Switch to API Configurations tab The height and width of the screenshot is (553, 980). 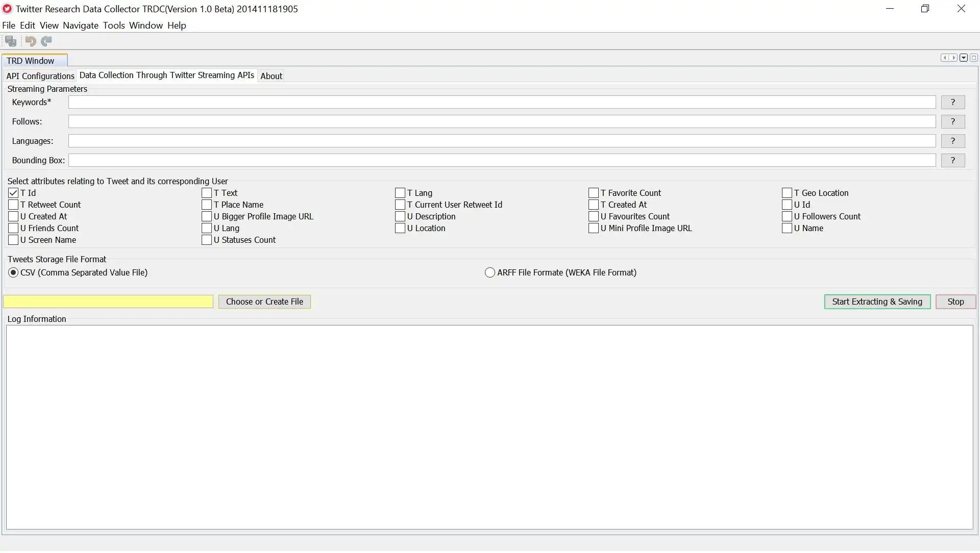40,76
